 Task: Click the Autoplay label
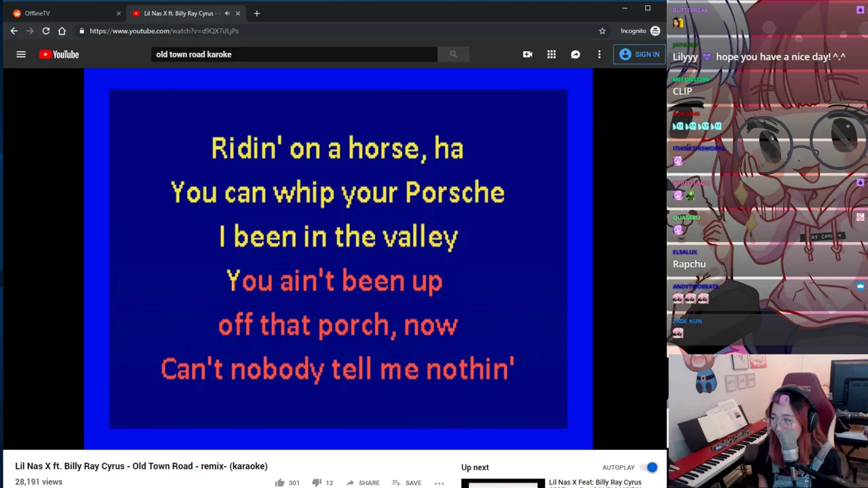[618, 467]
